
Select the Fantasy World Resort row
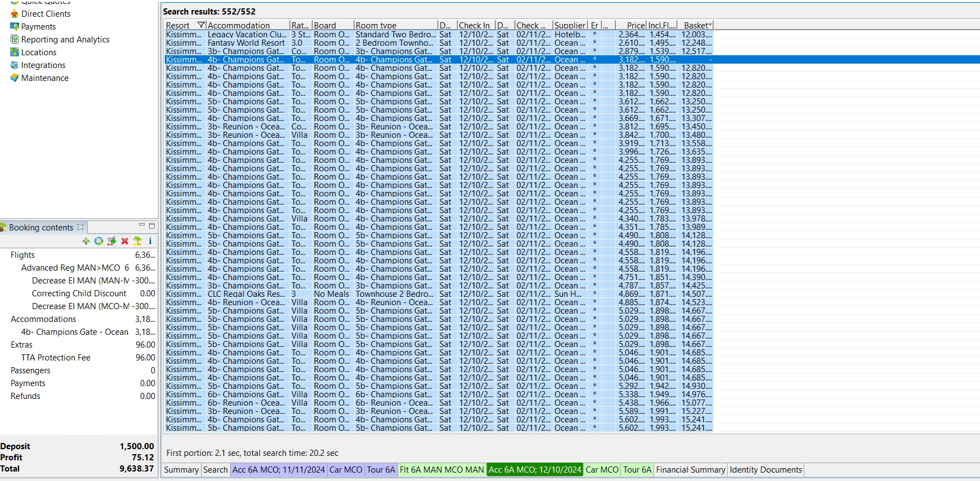438,43
